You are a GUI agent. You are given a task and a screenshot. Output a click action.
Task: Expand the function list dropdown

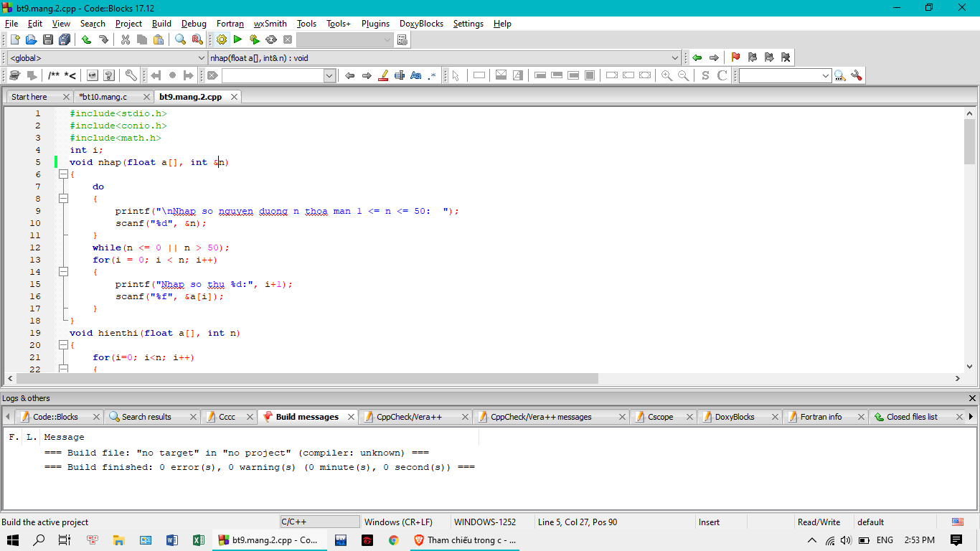675,58
